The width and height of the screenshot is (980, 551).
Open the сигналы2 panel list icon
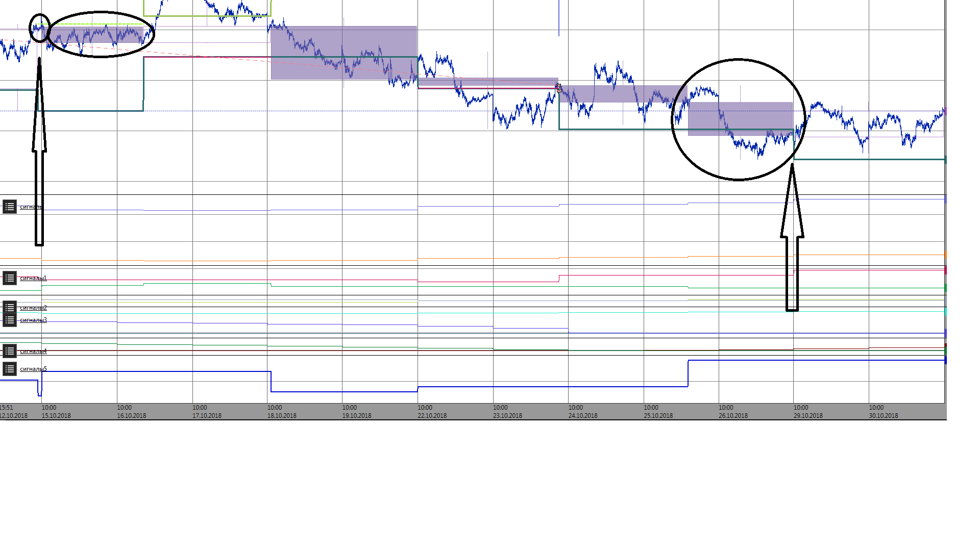pyautogui.click(x=9, y=308)
